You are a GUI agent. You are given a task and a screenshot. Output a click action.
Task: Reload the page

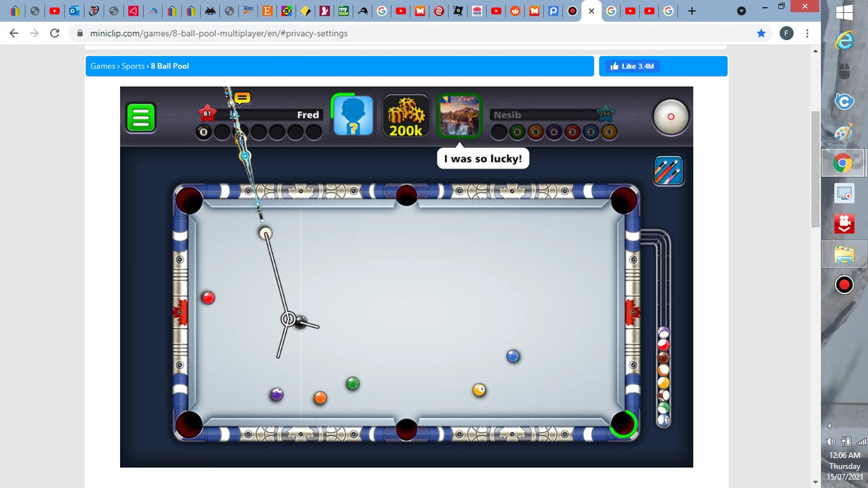click(55, 33)
